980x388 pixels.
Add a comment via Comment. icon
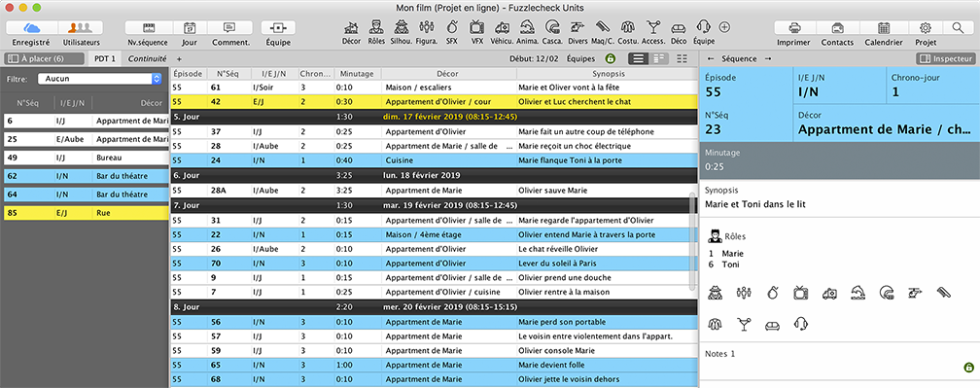pos(229,28)
